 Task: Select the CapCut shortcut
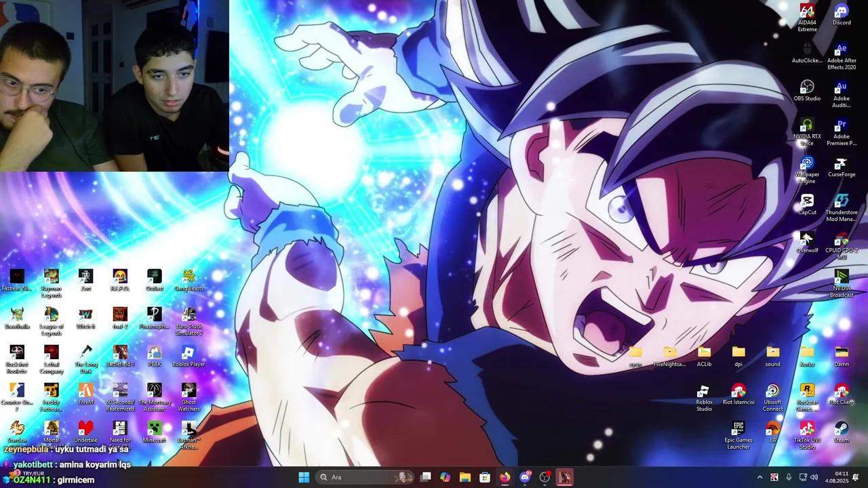click(807, 205)
